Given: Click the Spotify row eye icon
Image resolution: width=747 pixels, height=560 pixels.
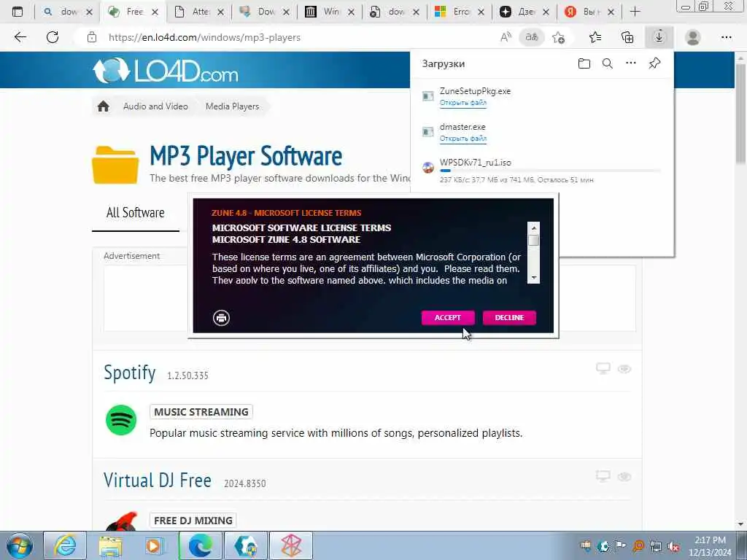Looking at the screenshot, I should point(624,369).
